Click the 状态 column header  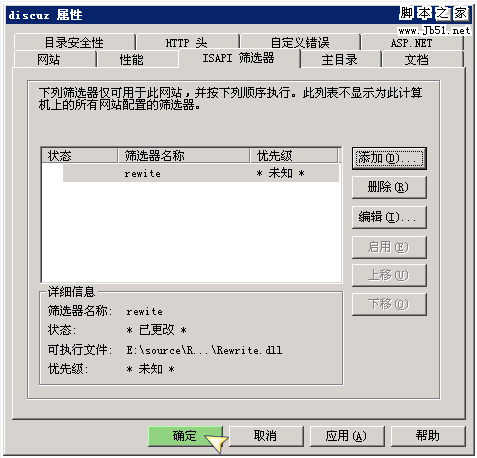79,156
